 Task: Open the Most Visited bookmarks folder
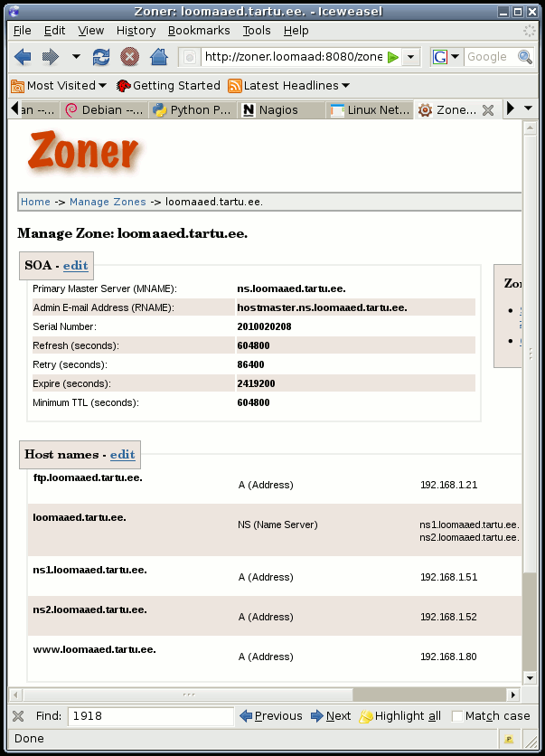tap(59, 86)
